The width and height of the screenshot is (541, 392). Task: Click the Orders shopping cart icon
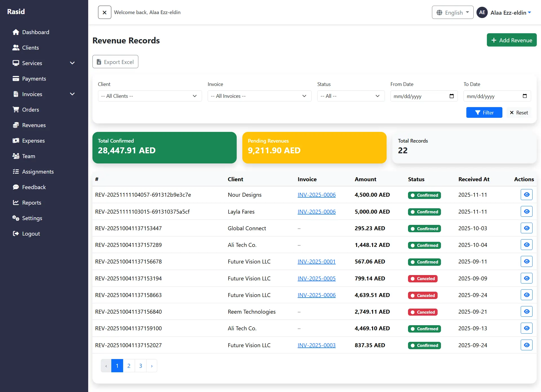16,110
